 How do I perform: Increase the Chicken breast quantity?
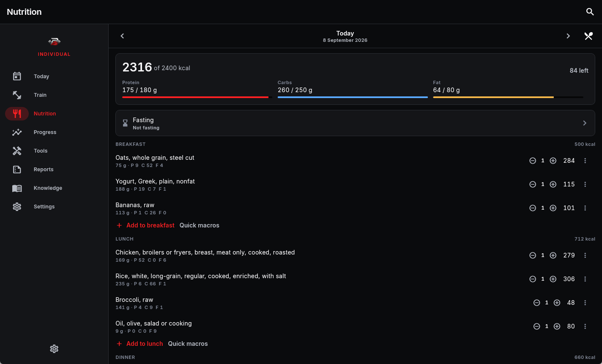click(553, 255)
